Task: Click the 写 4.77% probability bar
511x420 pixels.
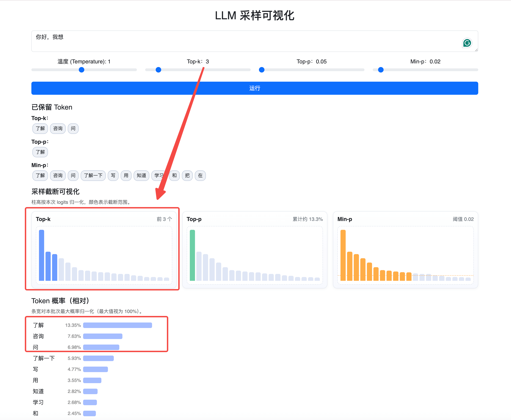Action: coord(95,369)
